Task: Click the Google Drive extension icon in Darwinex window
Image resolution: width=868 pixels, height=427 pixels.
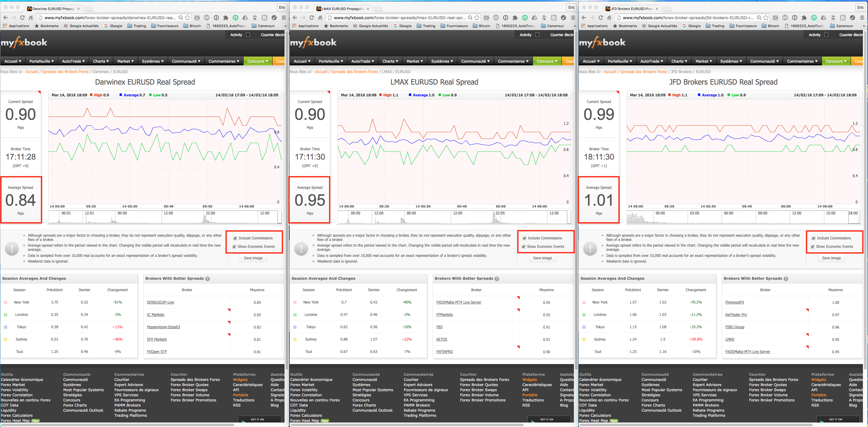Action: [x=245, y=17]
